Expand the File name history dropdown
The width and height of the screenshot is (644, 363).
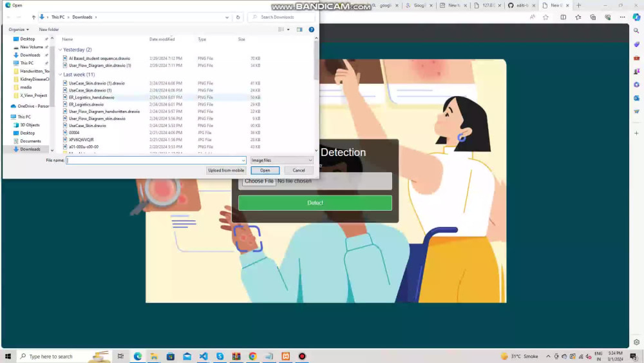(243, 161)
